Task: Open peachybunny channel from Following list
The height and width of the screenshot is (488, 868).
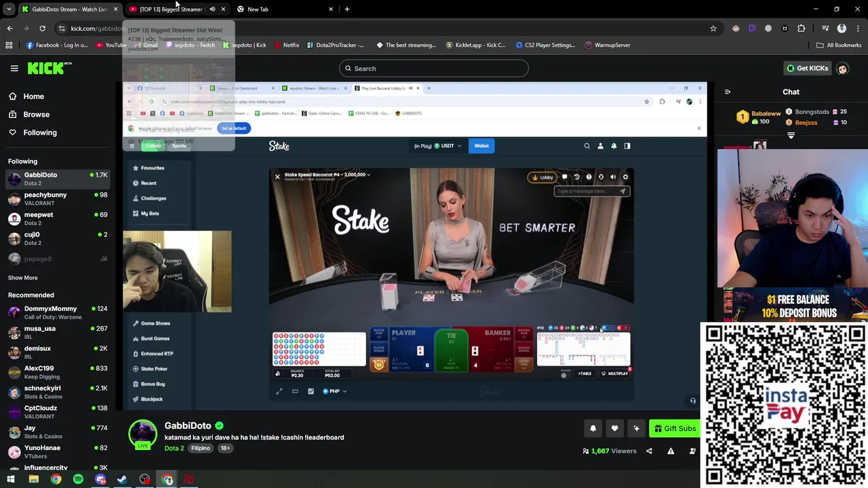Action: pos(58,199)
